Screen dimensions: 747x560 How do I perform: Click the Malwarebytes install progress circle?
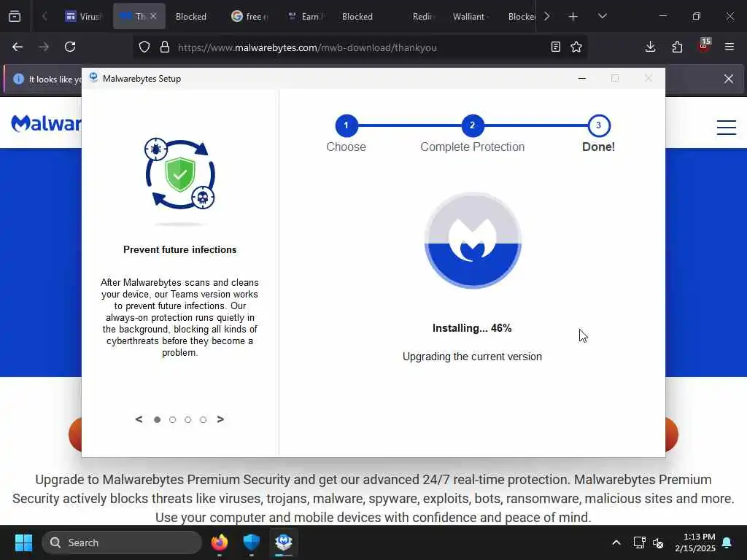[x=473, y=241]
